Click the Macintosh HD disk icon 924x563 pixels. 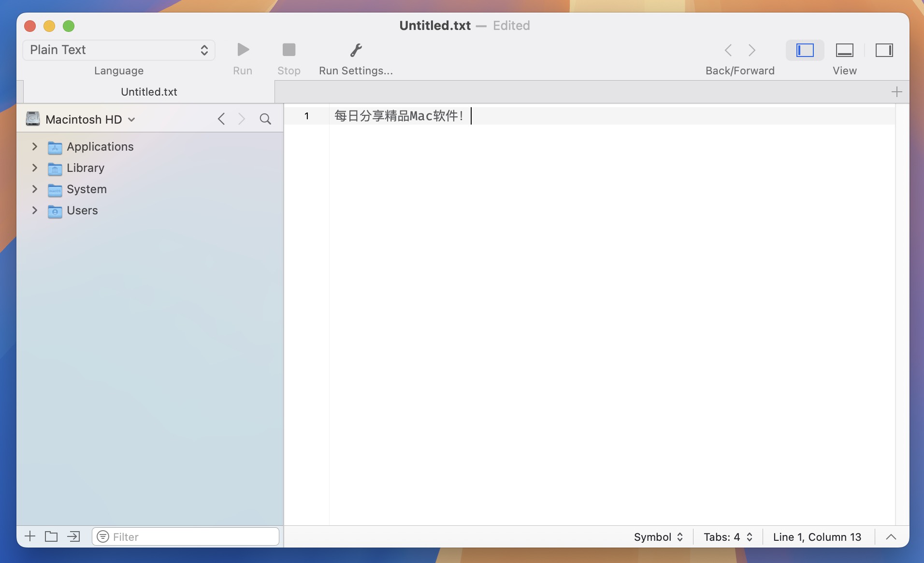pyautogui.click(x=33, y=119)
